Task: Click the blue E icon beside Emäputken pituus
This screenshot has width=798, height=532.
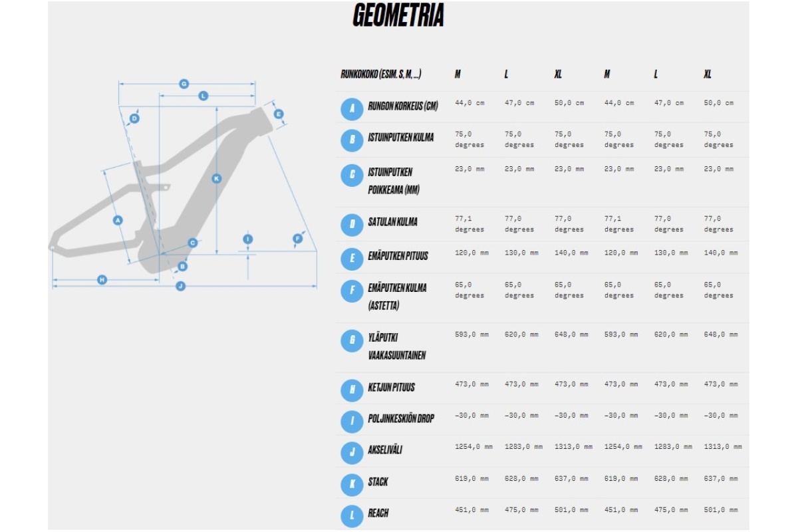Action: [x=352, y=258]
